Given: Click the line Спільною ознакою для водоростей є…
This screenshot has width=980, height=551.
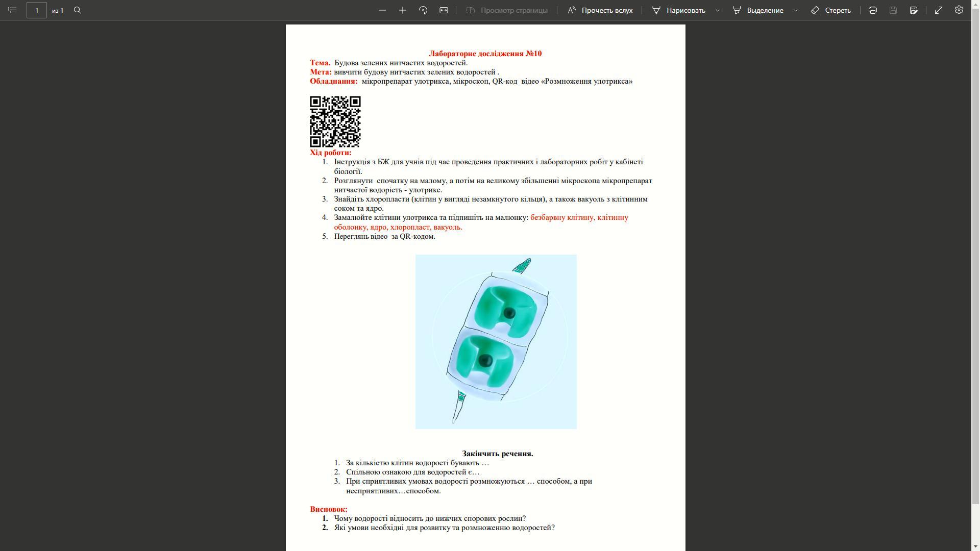Looking at the screenshot, I should (412, 472).
